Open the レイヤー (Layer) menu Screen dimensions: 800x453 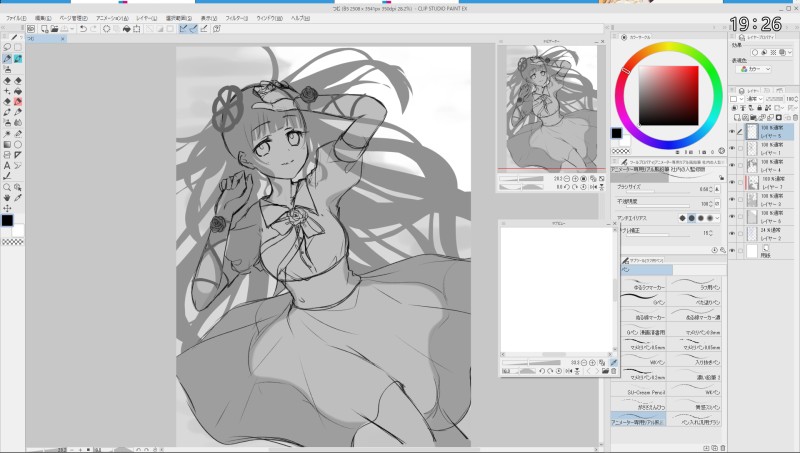(x=146, y=18)
